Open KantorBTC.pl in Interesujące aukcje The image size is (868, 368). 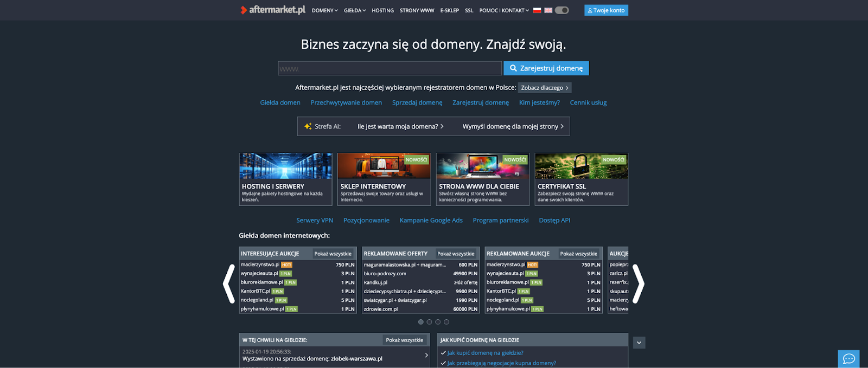[x=256, y=291]
